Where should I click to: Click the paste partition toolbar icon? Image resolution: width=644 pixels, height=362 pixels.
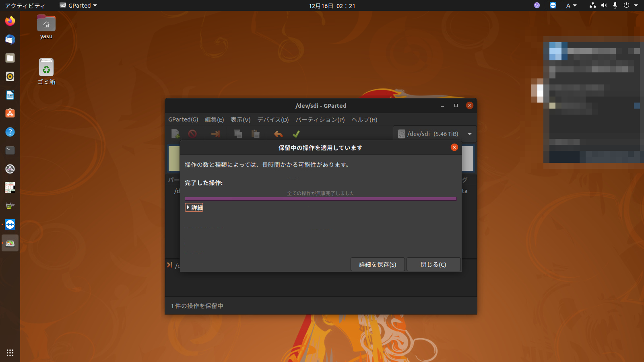coord(256,134)
